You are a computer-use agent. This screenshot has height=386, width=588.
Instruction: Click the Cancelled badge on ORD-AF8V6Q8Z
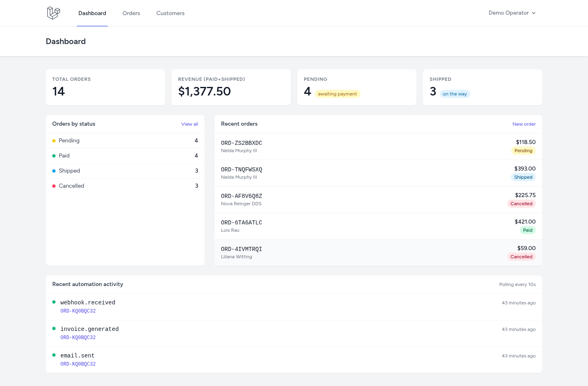click(521, 204)
